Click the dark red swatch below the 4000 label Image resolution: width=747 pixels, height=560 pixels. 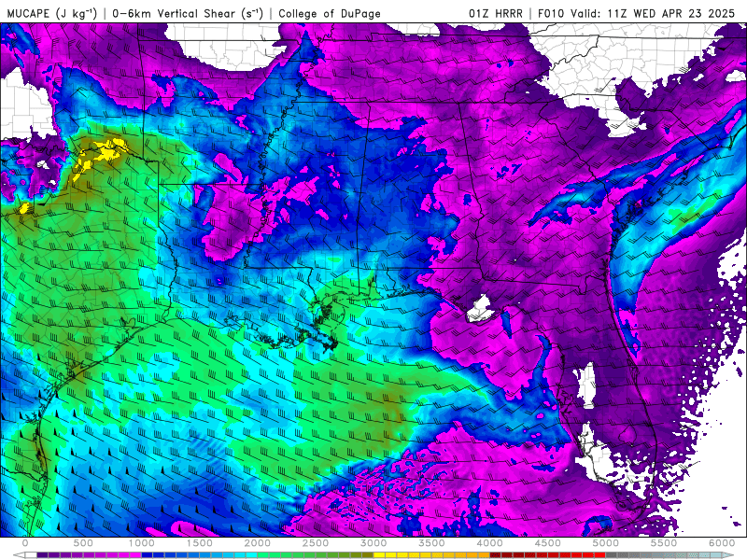tap(496, 555)
